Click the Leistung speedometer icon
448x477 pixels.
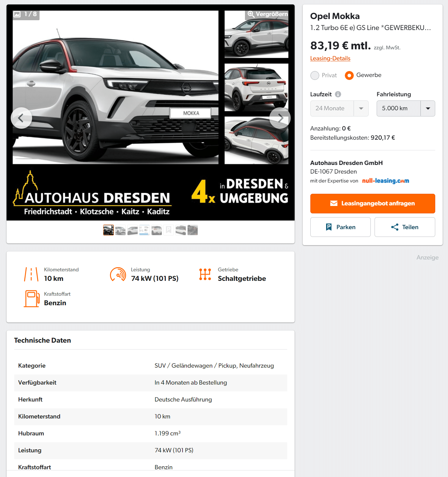[118, 274]
